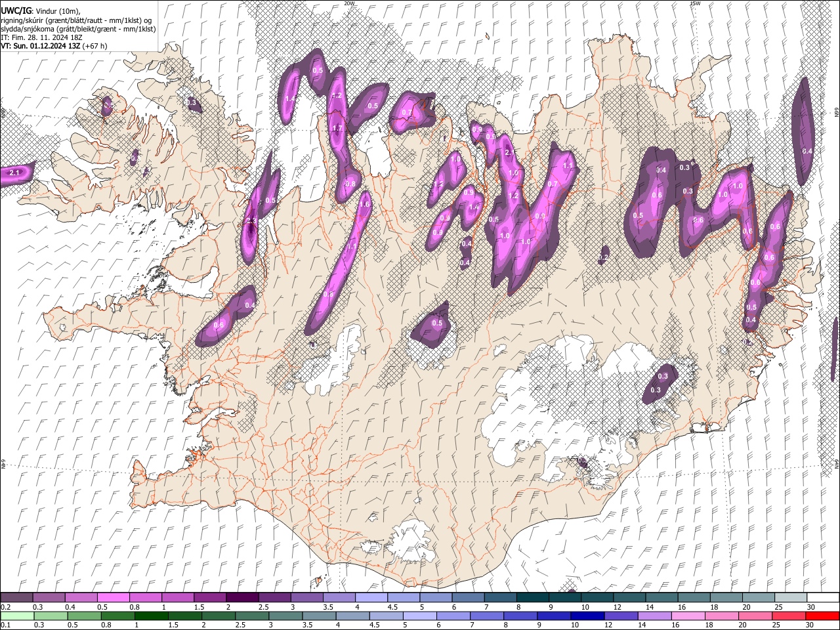Click the 'UWC/IG: Vindur (10m),' title line
The height and width of the screenshot is (630, 840).
click(40, 11)
